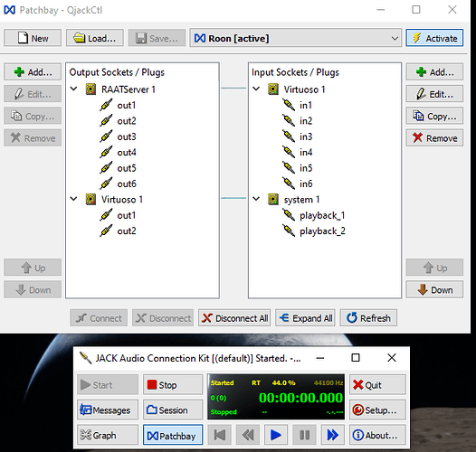476x452 pixels.
Task: Maximize the Patchbay window
Action: tap(416, 10)
